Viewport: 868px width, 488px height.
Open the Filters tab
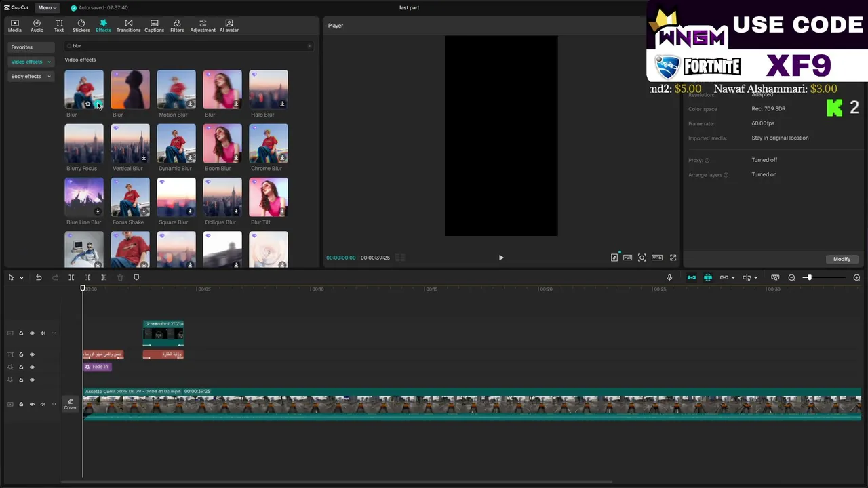coord(177,26)
